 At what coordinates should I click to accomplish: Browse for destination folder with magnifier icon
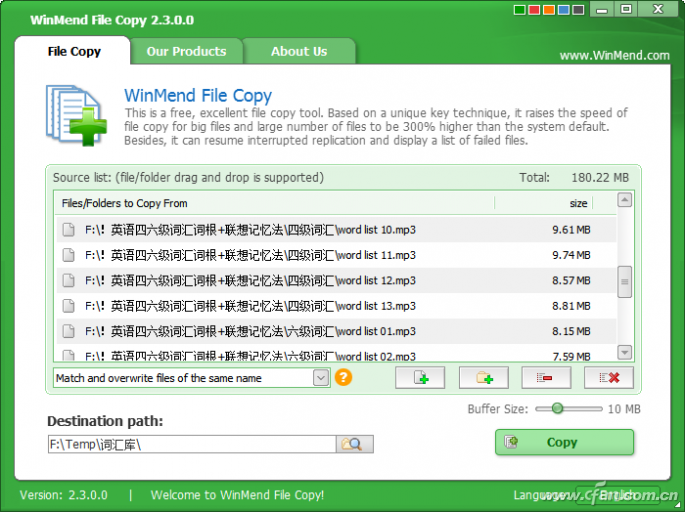point(355,444)
